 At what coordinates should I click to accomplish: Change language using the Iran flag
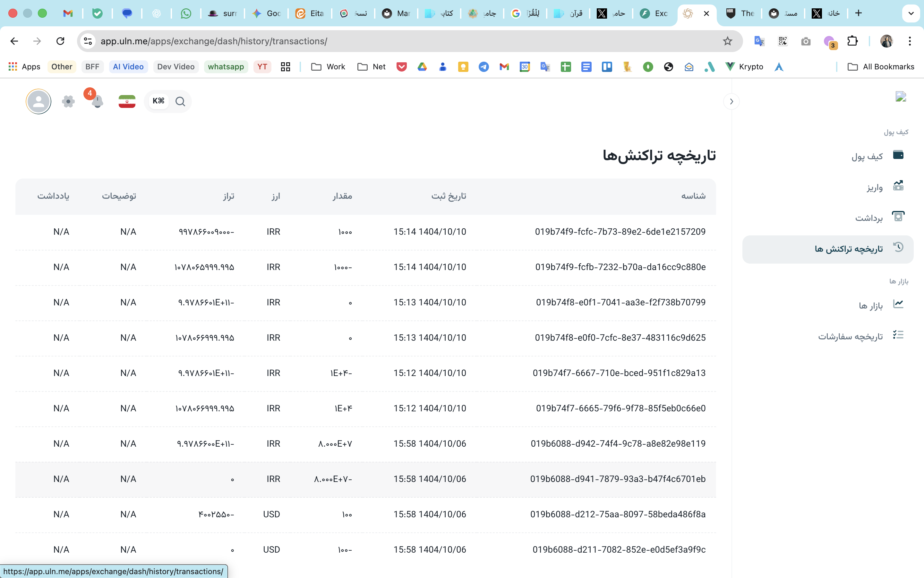point(127,101)
